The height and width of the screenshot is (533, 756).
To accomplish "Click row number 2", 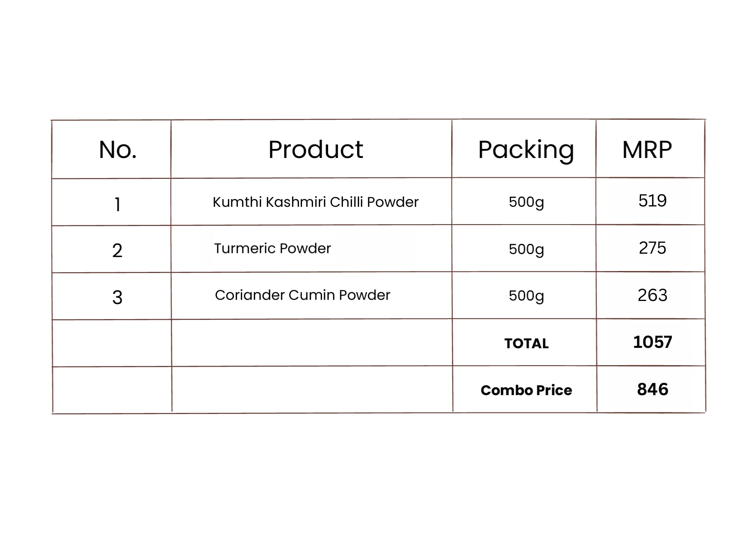I will click(117, 251).
